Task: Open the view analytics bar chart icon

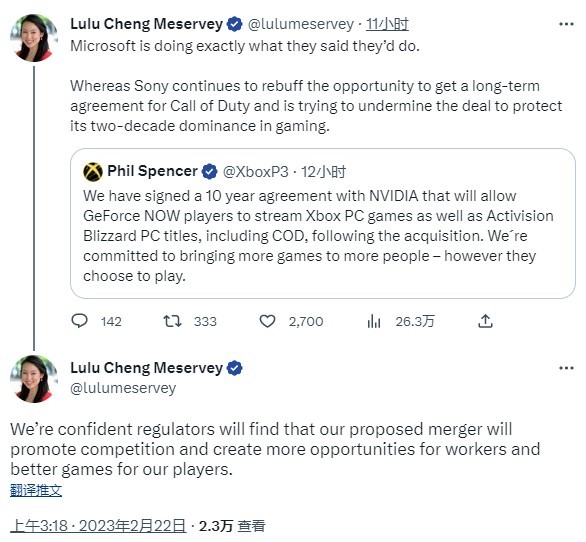Action: 373,321
